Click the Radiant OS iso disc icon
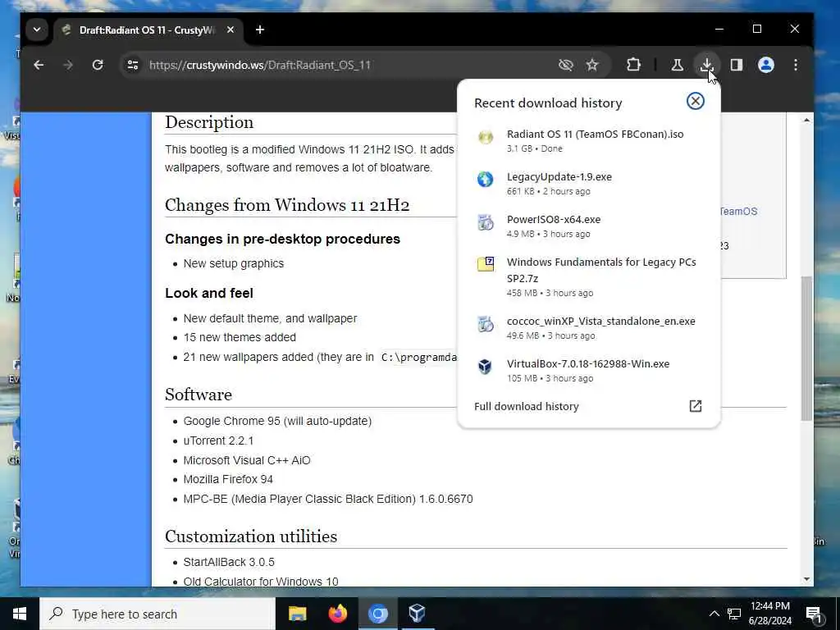Viewport: 840px width, 630px height. pos(486,137)
